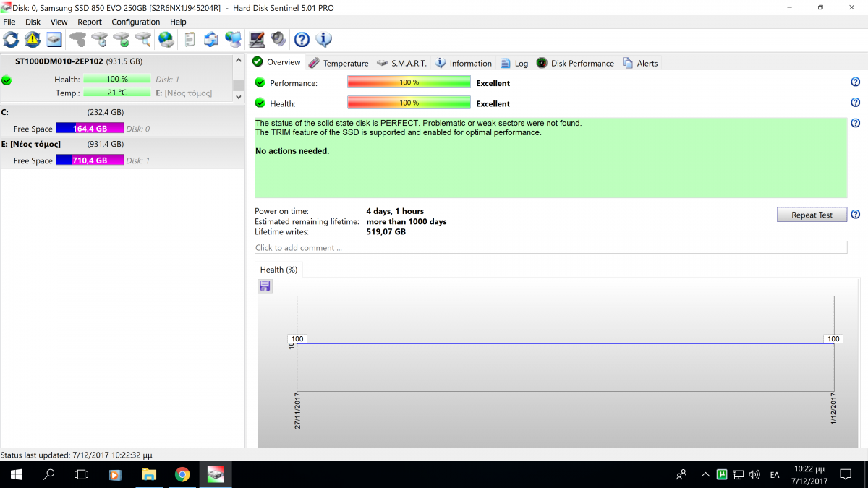Click the blue question mark toolbar icon
This screenshot has height=488, width=868.
click(302, 39)
